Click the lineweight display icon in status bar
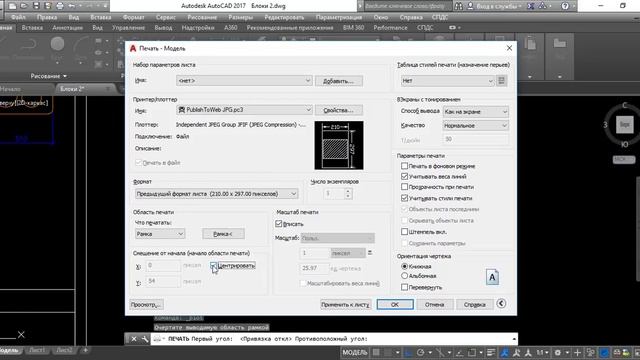 [x=491, y=352]
